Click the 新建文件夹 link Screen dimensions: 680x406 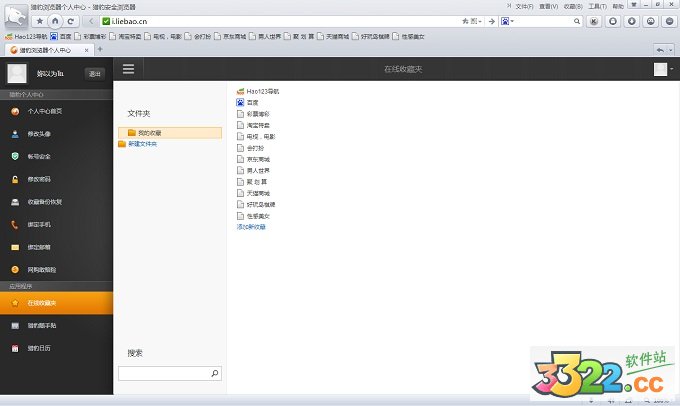143,144
